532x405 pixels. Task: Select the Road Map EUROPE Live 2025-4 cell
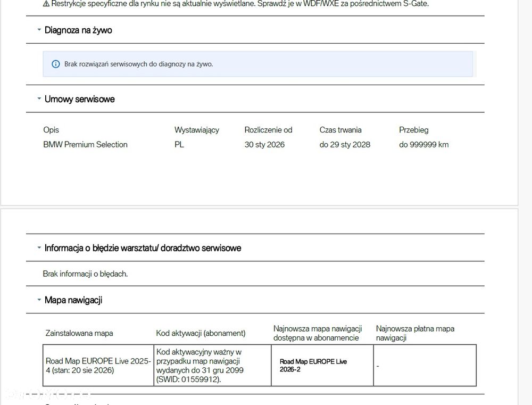click(98, 366)
